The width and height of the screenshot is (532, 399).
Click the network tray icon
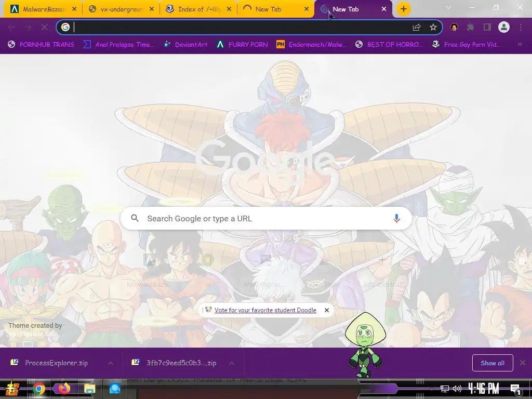click(x=445, y=389)
